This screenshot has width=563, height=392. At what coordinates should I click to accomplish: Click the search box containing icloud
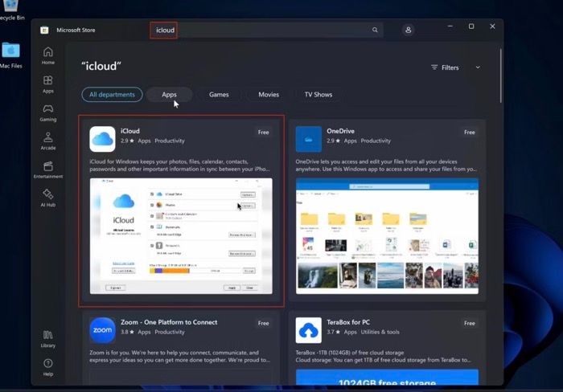(266, 30)
